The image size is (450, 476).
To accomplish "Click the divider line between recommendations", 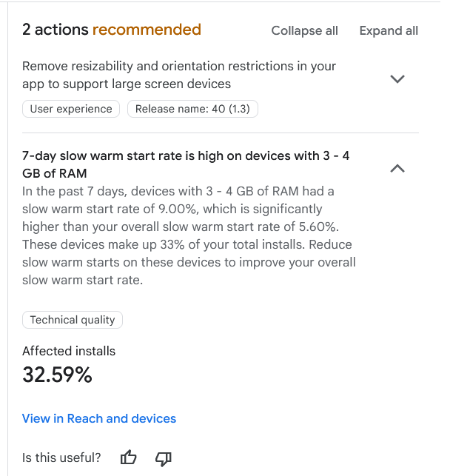I will (221, 133).
